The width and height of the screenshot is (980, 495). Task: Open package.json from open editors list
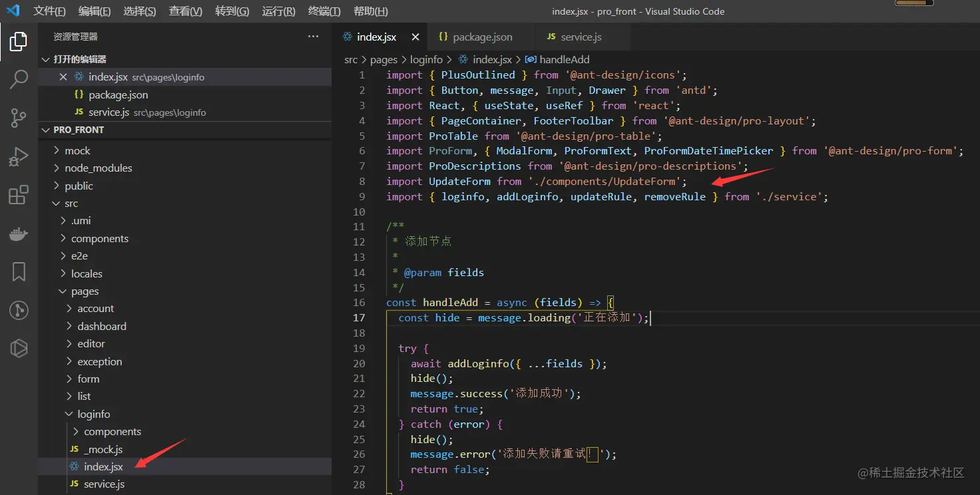[x=118, y=94]
